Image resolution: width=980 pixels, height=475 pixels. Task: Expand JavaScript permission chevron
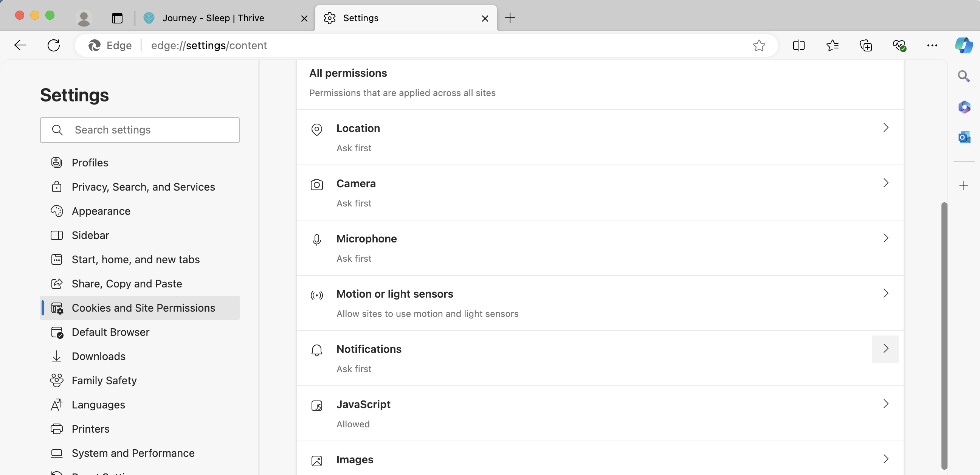[x=885, y=404]
